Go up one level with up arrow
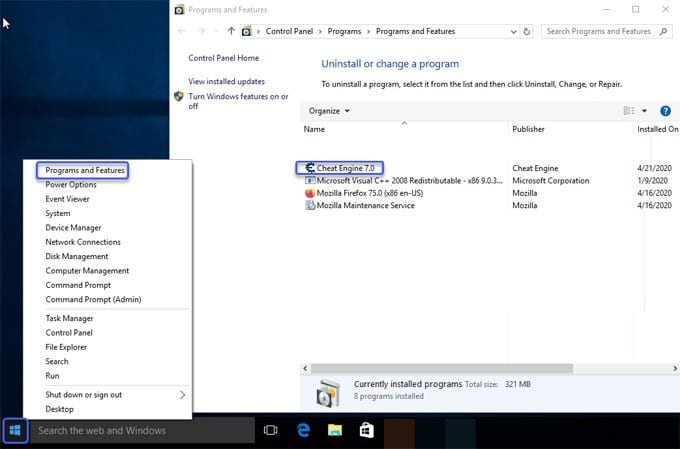The height and width of the screenshot is (449, 680). tap(231, 31)
